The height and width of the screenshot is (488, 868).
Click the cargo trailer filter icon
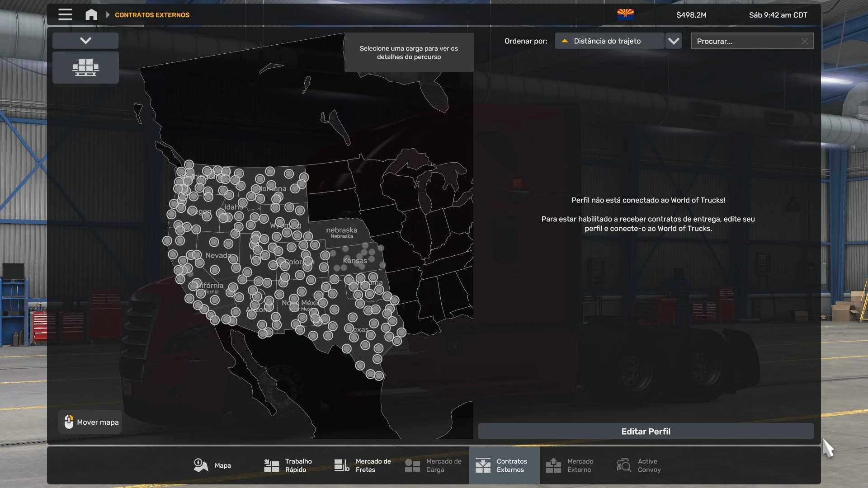coord(85,67)
